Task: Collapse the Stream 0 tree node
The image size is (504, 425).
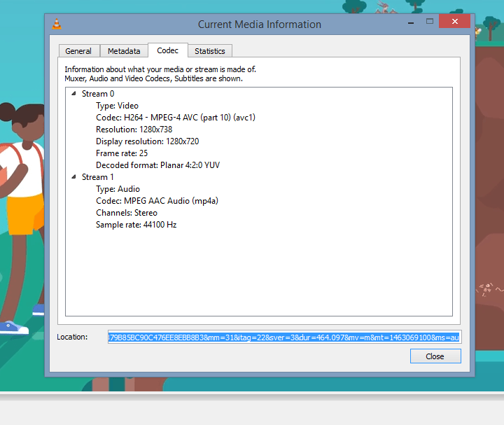Action: click(73, 94)
